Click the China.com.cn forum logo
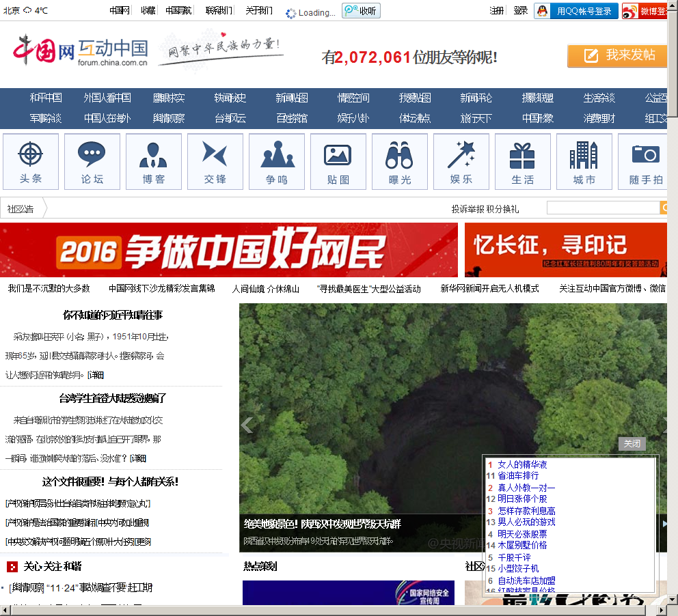Viewport: 678px width, 616px height. [81, 51]
